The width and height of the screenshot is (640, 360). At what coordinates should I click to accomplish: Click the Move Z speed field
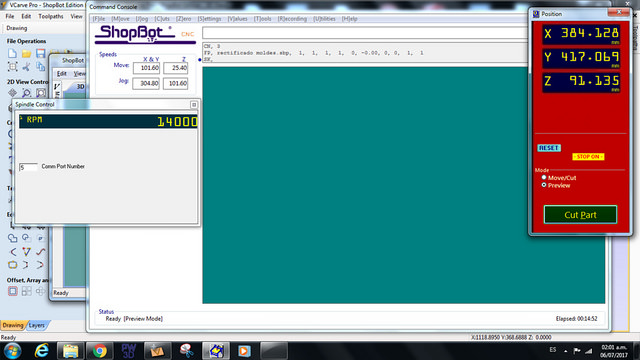pyautogui.click(x=176, y=68)
